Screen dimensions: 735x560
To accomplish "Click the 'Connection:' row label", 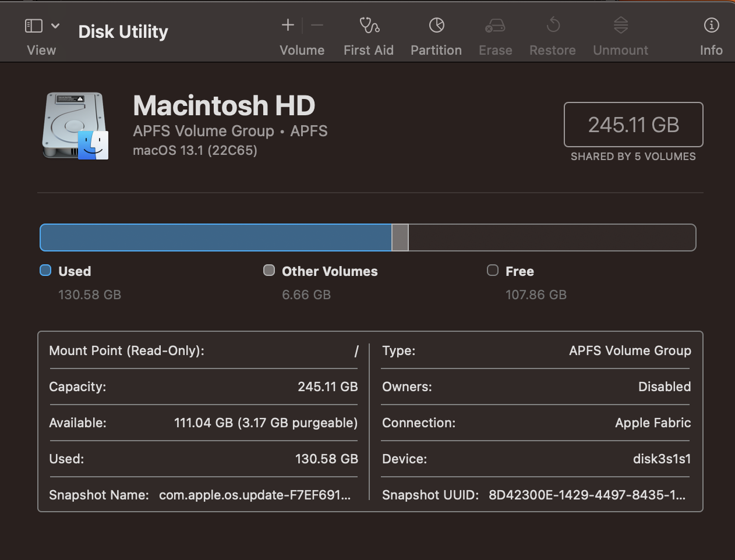I will tap(419, 423).
